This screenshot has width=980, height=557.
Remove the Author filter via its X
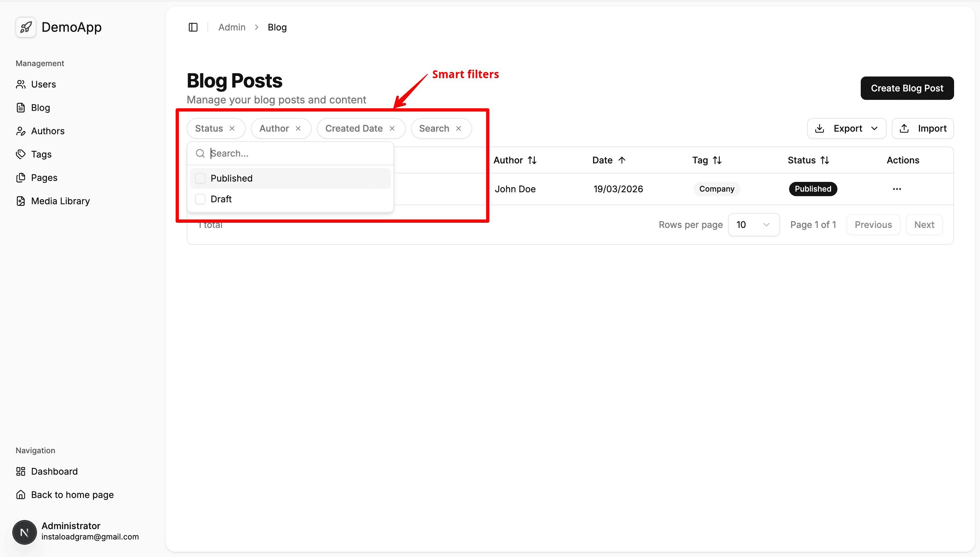(298, 128)
